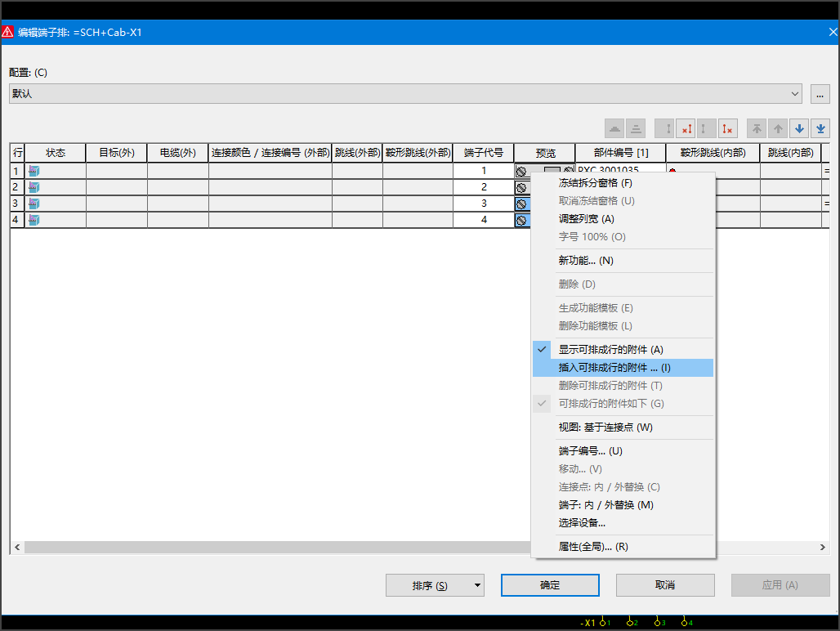The image size is (840, 631).
Task: Click the horizontal scrollbar thumb
Action: click(278, 547)
